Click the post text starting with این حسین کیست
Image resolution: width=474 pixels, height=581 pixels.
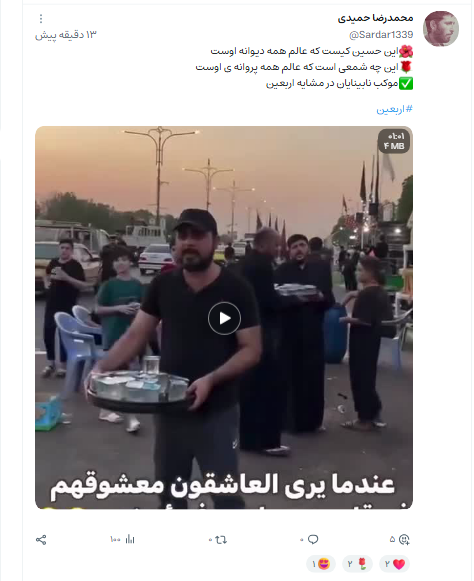point(312,51)
